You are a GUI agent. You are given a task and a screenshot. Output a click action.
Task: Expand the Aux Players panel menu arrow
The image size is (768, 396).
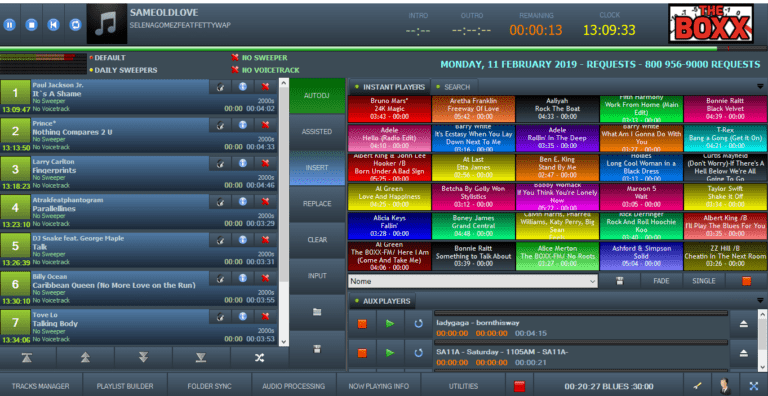760,300
